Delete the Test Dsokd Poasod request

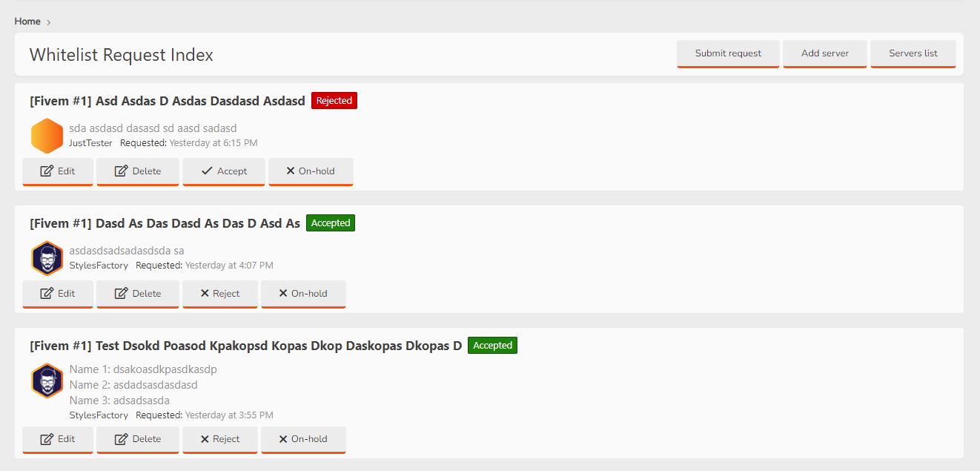coord(138,439)
